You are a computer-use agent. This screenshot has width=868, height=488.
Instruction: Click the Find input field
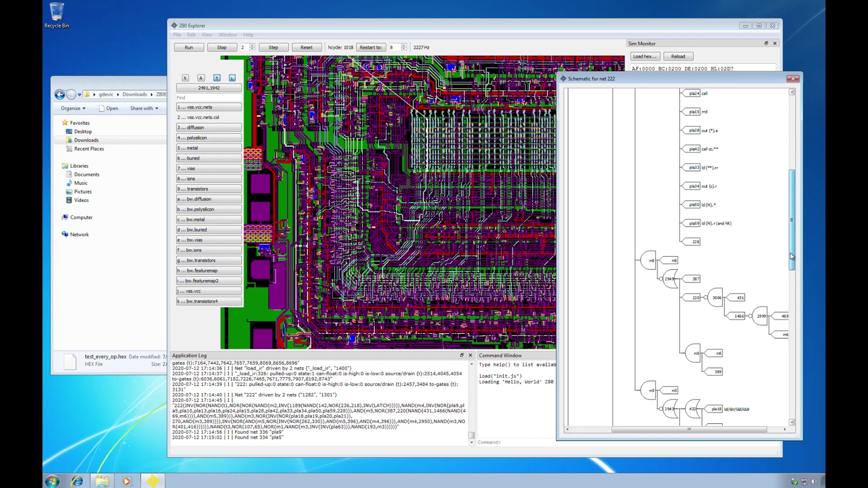coord(209,98)
